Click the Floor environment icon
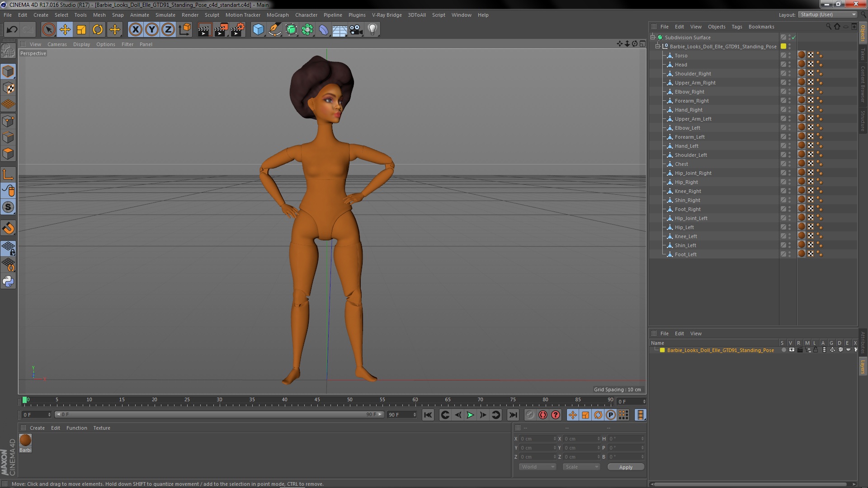Screen dimensions: 868x488 click(340, 30)
